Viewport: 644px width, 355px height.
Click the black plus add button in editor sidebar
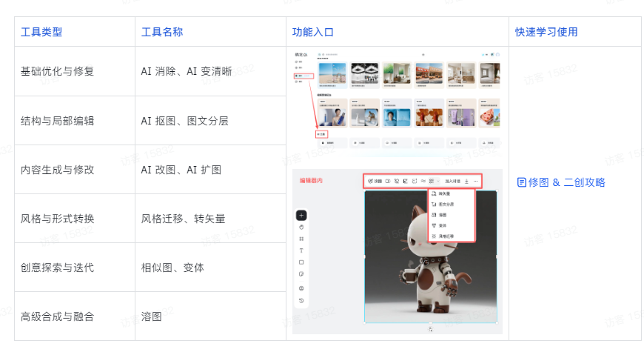[301, 215]
